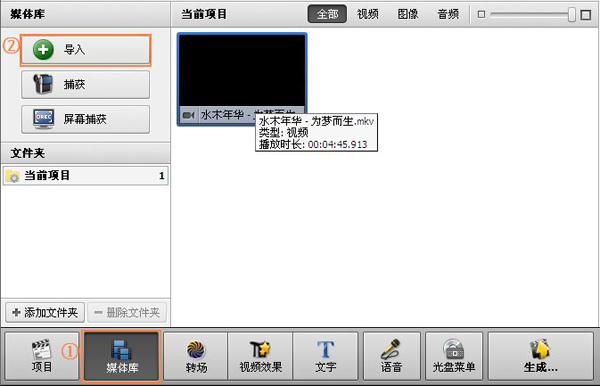Start 屏幕捕获 screen capture
This screenshot has width=600, height=386.
click(x=85, y=119)
